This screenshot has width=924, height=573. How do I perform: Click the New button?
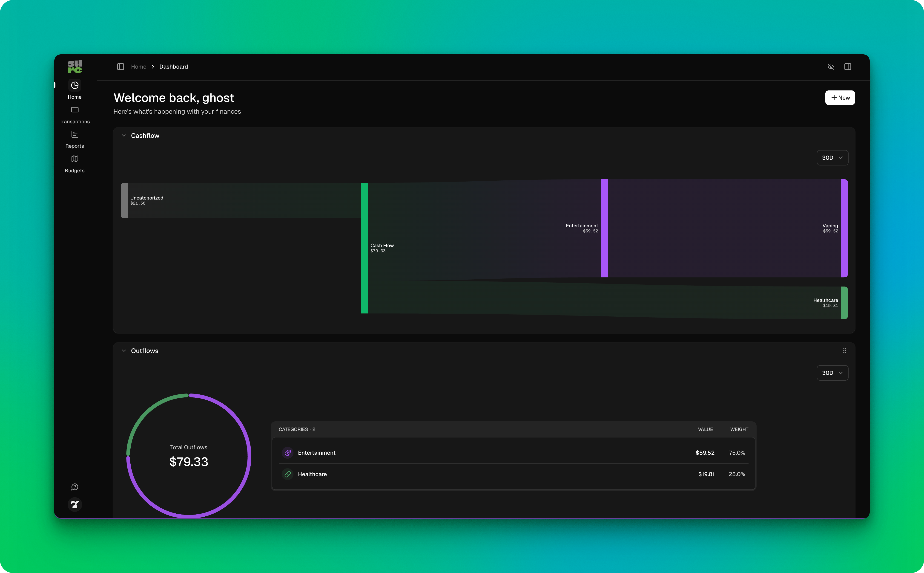tap(840, 98)
